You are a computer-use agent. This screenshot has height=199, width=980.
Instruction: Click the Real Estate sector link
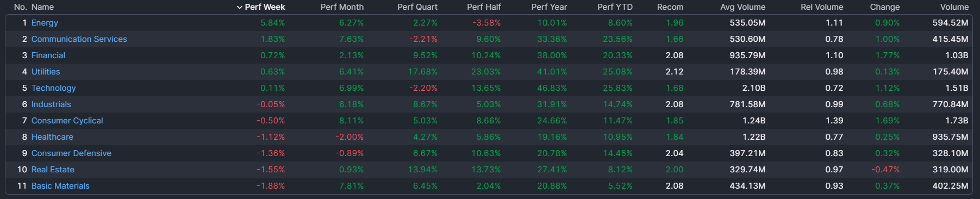[x=53, y=170]
